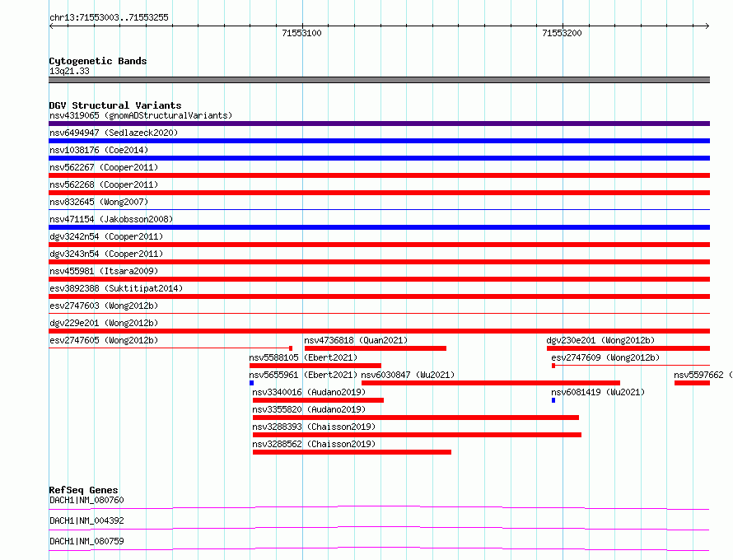This screenshot has height=560, width=733.
Task: Open esv2747609 (Wong2012b) entry
Action: 605,357
